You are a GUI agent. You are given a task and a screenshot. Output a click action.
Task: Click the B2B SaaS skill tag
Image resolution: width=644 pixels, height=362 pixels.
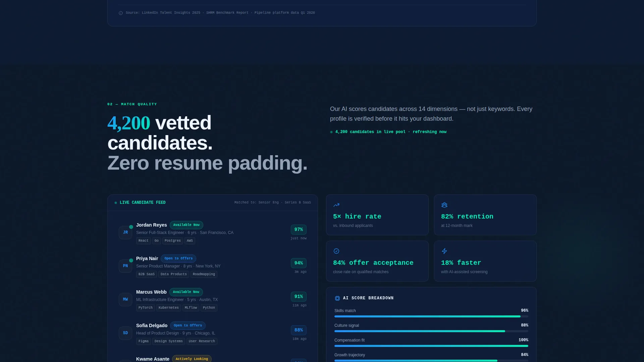[x=147, y=275]
